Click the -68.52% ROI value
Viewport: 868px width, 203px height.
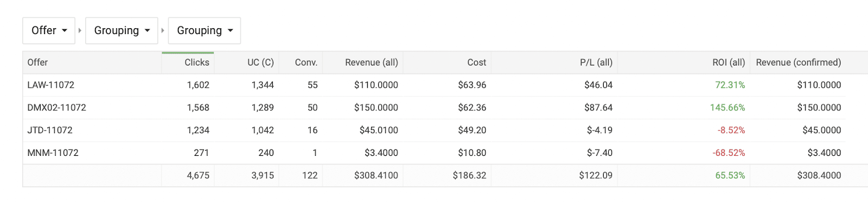(x=729, y=153)
